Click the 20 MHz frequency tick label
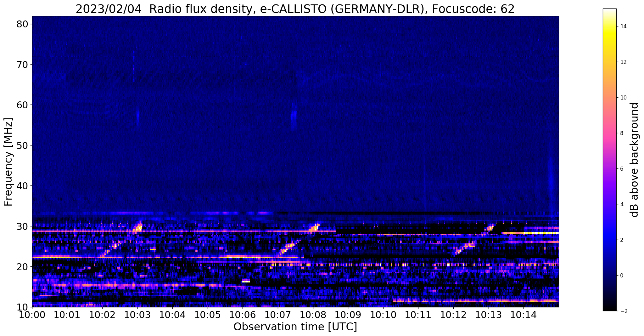The width and height of the screenshot is (644, 336). point(22,267)
